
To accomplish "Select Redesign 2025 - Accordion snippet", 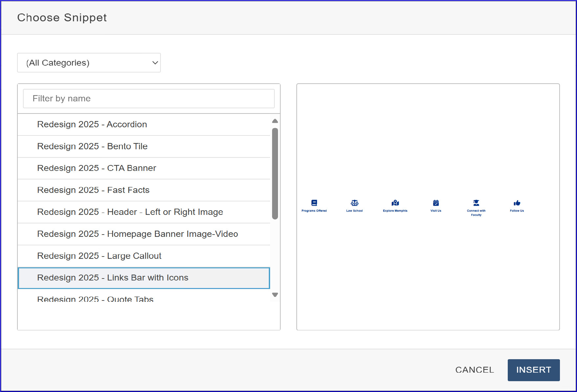I will (92, 124).
